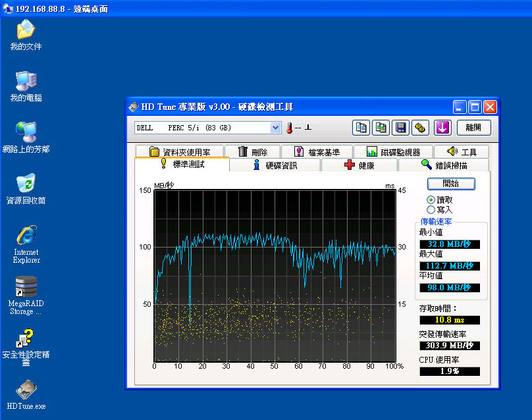Open the options icon in HD Tune toolbar
The image size is (532, 420).
[x=420, y=127]
